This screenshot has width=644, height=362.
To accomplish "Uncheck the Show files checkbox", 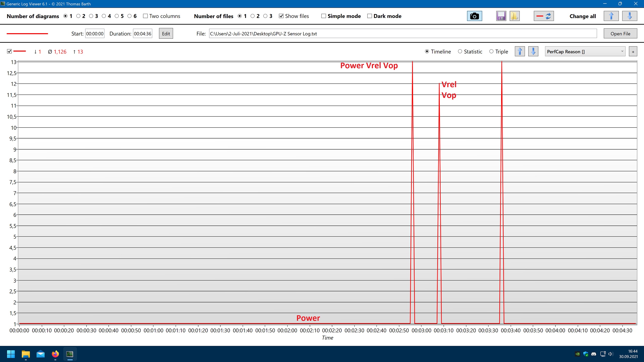I will tap(281, 16).
